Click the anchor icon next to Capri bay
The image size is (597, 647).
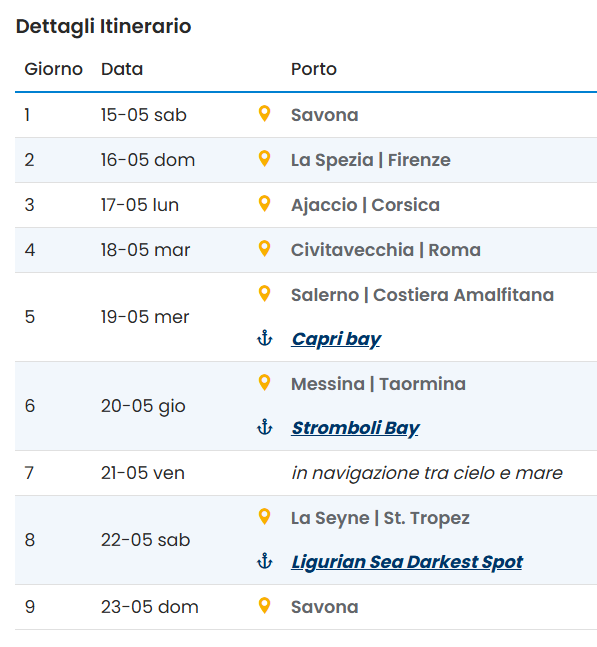coord(264,338)
